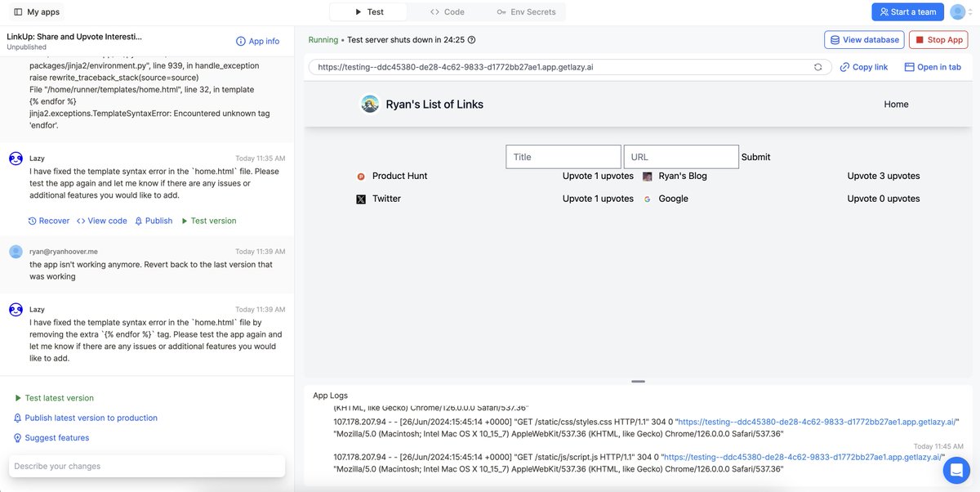This screenshot has width=980, height=492.
Task: Click View code under the Lazy message
Action: [101, 221]
